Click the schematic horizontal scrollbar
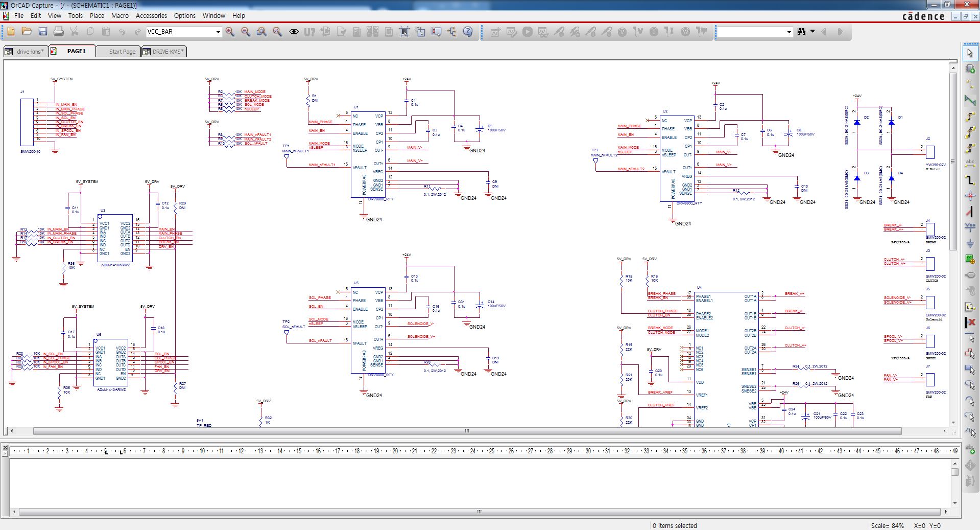980x530 pixels. (467, 431)
